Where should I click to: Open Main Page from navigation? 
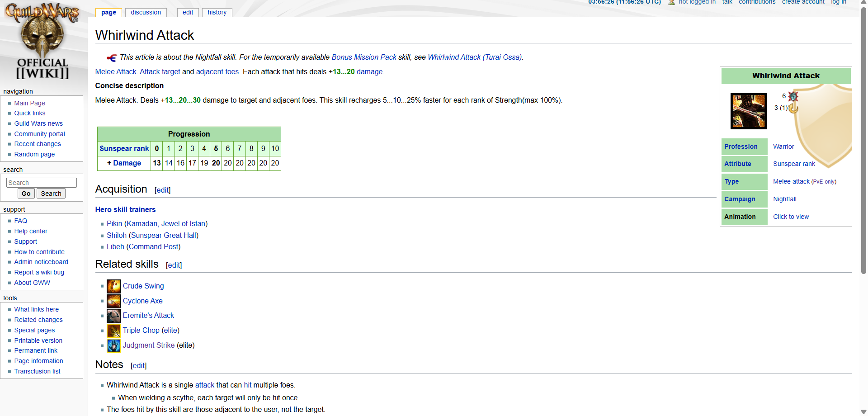[29, 103]
